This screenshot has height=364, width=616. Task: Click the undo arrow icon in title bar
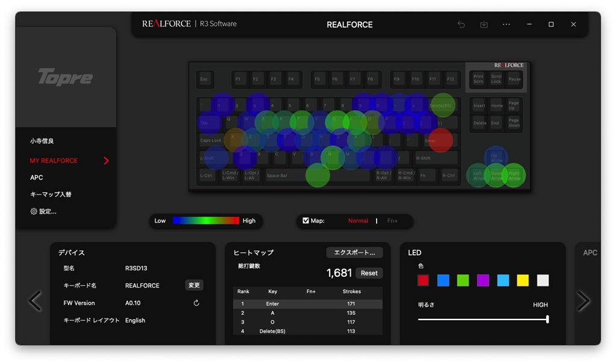point(461,25)
